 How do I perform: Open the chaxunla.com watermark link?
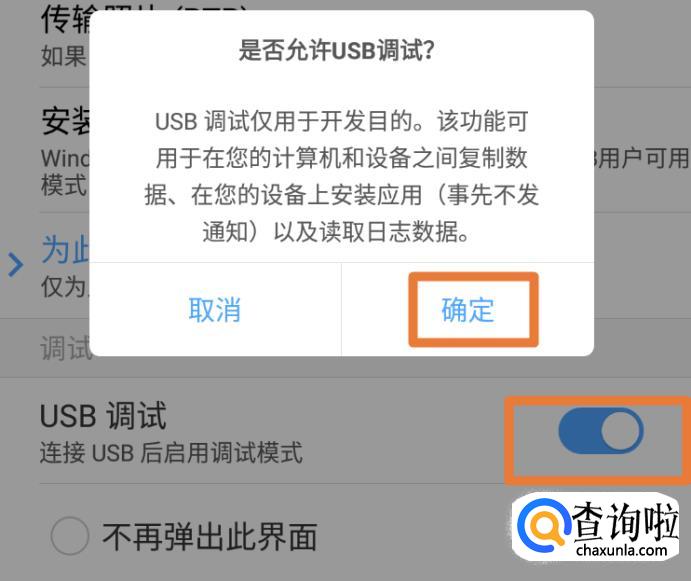pos(621,550)
